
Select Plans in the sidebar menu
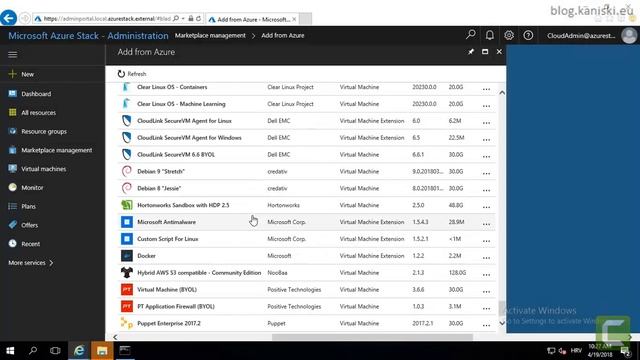[x=28, y=207]
